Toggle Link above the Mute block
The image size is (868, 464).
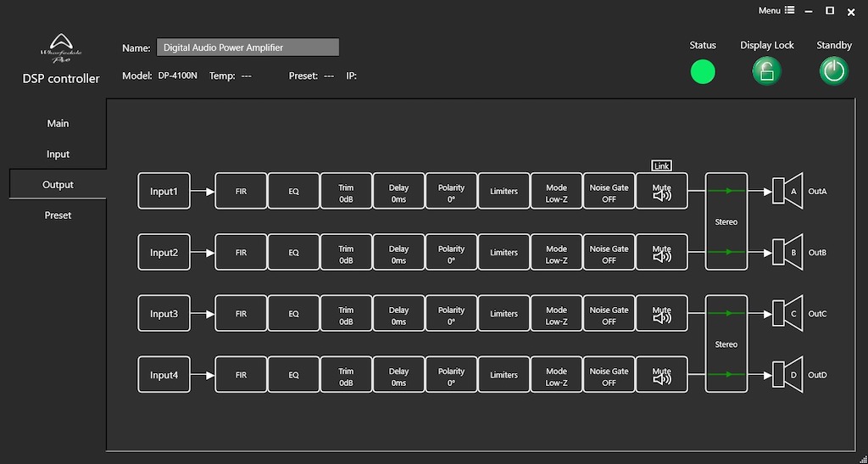coord(661,166)
